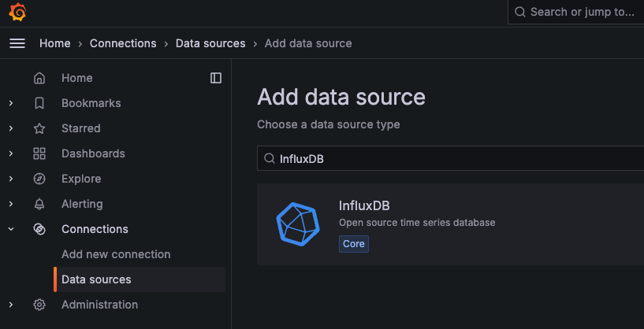Open Alerting in the sidebar
Screen dimensions: 644x329
click(x=82, y=205)
